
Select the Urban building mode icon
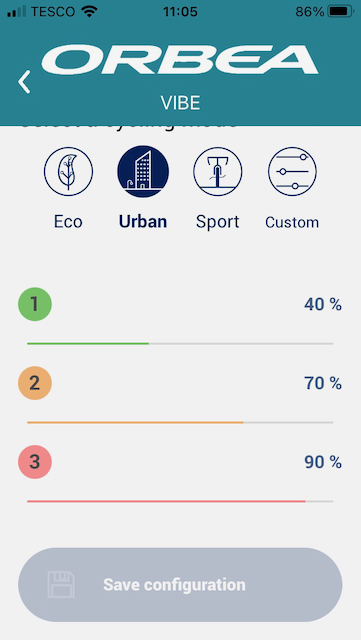143,172
